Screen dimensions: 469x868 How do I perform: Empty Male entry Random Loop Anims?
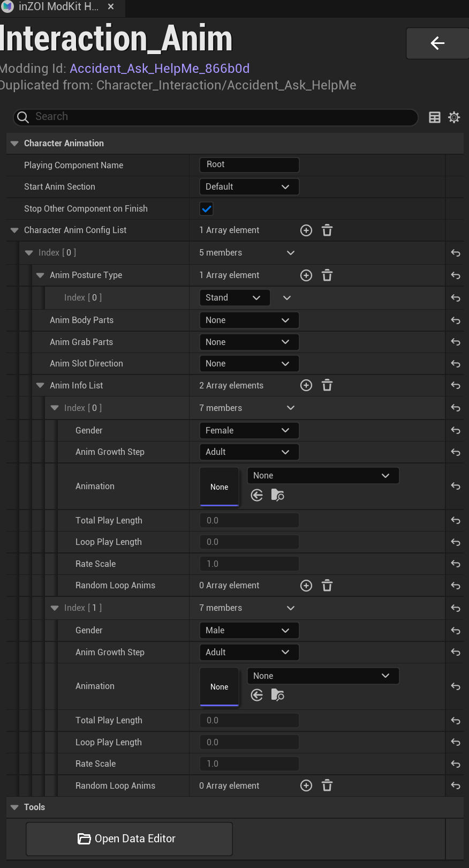pyautogui.click(x=327, y=785)
